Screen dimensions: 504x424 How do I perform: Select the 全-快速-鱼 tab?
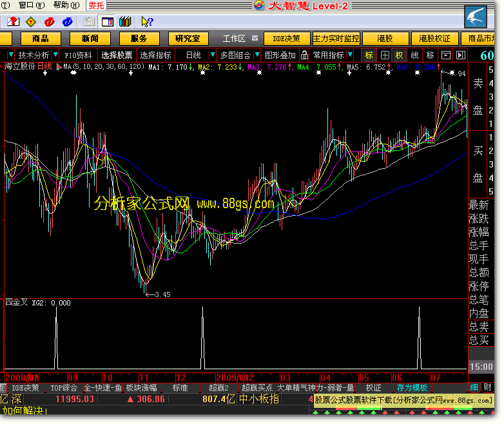coord(103,388)
